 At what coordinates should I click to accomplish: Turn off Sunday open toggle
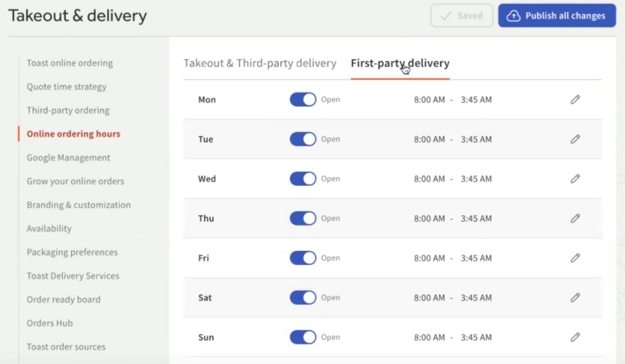click(x=303, y=337)
